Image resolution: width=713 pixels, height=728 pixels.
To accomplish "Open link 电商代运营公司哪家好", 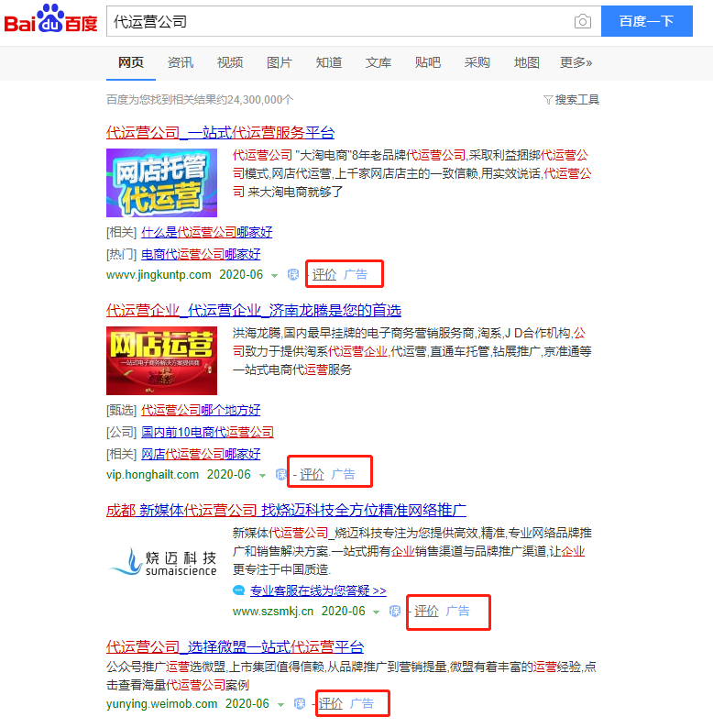I will pyautogui.click(x=201, y=254).
